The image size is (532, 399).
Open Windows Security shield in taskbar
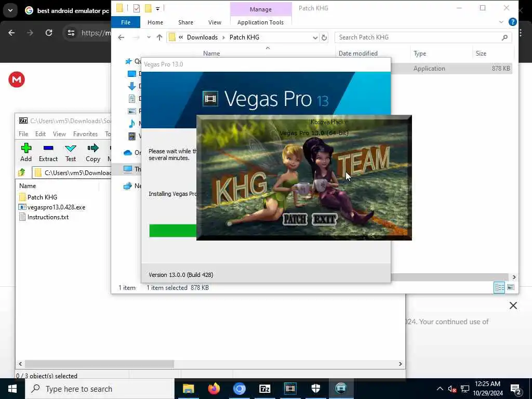coord(315,389)
